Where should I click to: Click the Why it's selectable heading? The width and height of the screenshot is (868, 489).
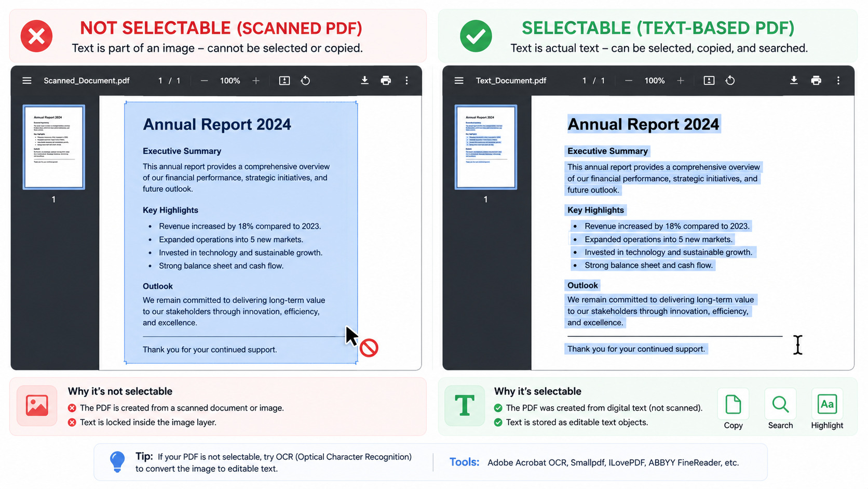(x=538, y=391)
